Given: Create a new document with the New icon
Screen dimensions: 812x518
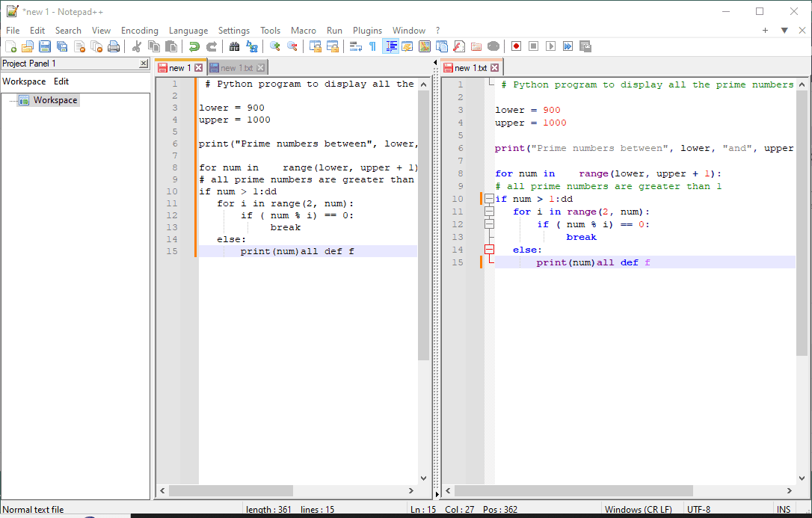Looking at the screenshot, I should tap(11, 46).
